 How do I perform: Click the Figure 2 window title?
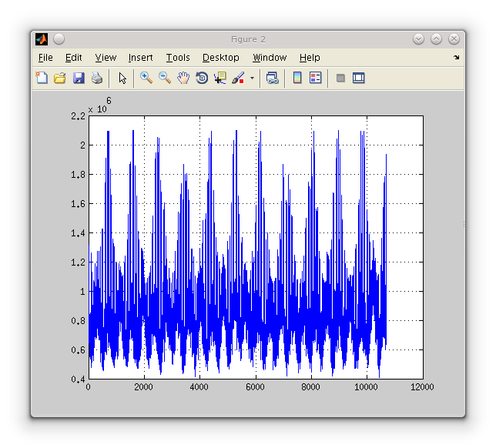[248, 39]
